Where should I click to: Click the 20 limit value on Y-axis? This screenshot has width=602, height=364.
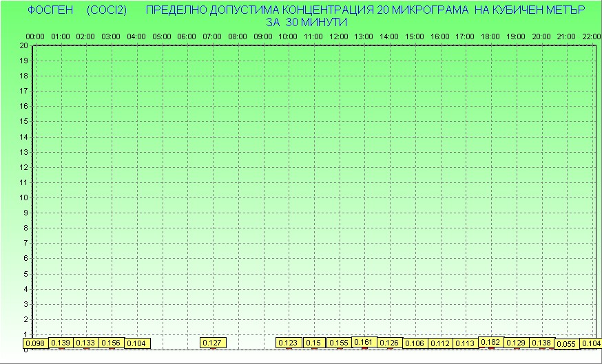coord(23,45)
